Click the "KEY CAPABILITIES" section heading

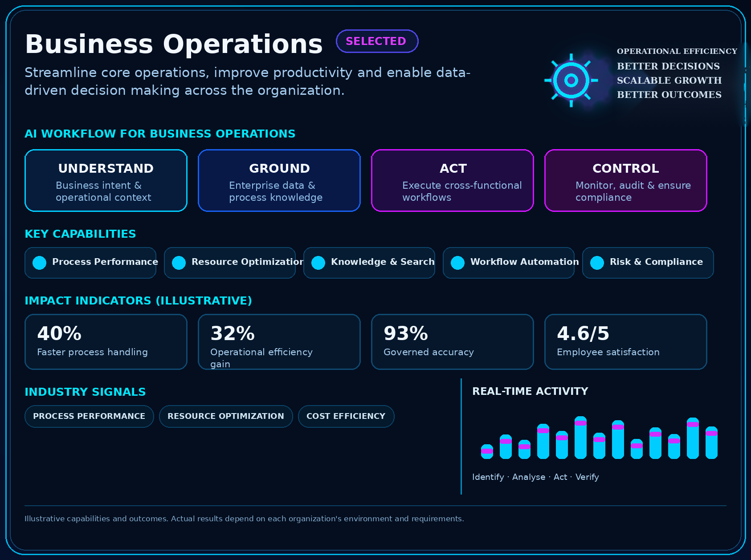pyautogui.click(x=80, y=234)
